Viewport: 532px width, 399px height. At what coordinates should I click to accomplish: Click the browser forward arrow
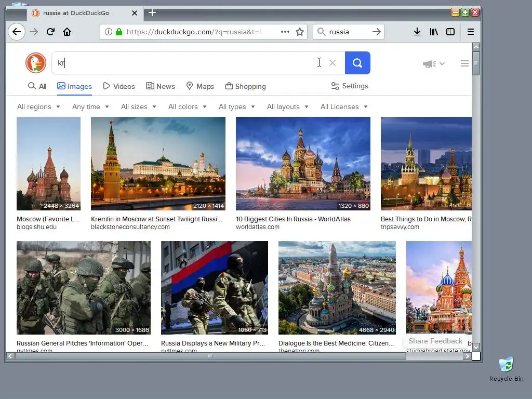[x=34, y=32]
